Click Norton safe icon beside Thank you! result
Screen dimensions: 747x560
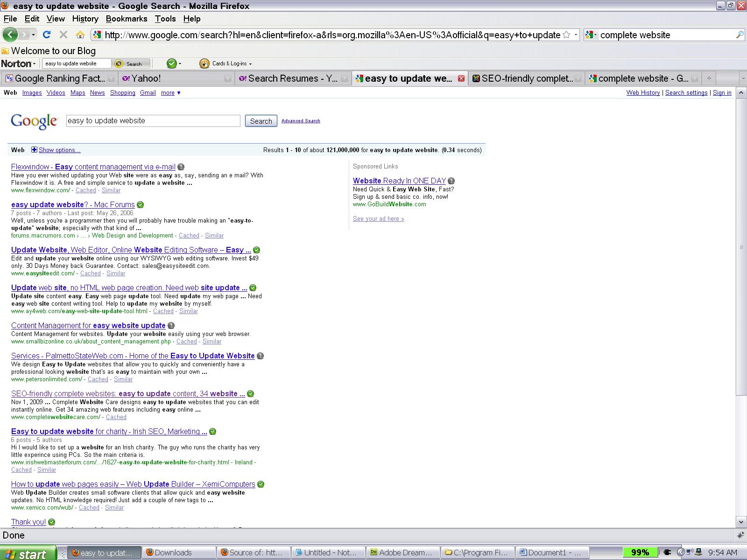(52, 522)
